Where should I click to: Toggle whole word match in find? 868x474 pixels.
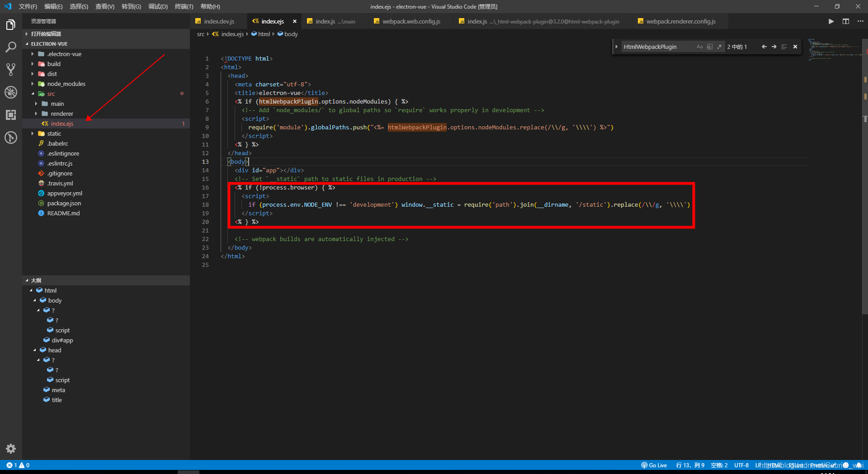(710, 47)
